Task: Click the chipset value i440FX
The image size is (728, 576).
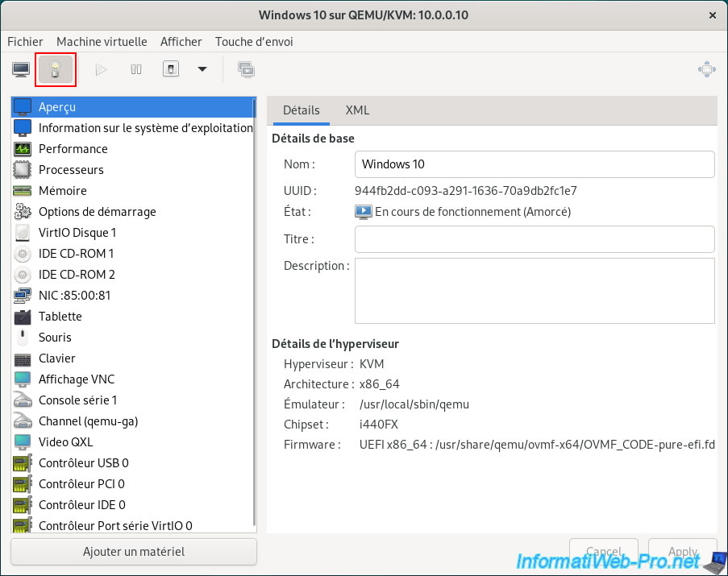Action: coord(378,425)
